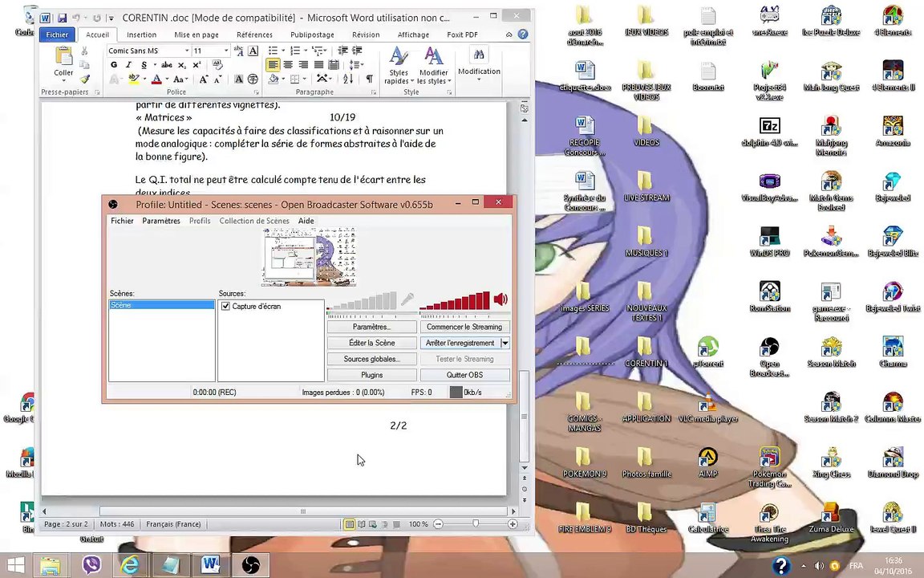The height and width of the screenshot is (578, 924).
Task: Align text right in Paragraphe group
Action: click(303, 65)
